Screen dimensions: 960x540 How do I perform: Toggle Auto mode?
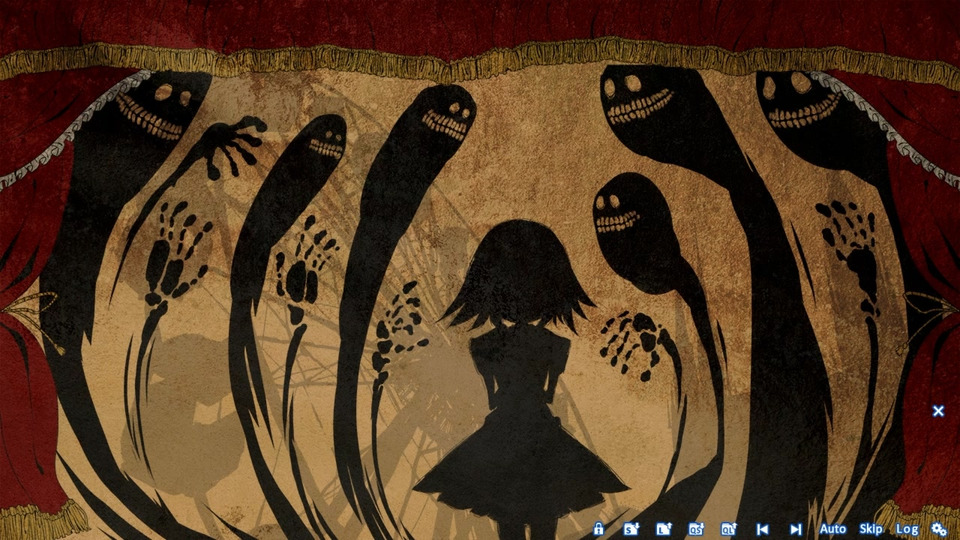[x=832, y=529]
